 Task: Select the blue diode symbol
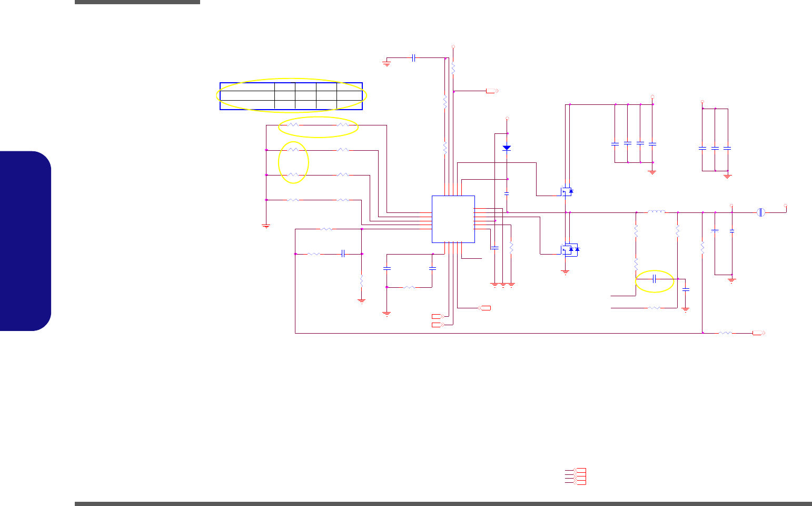click(507, 148)
